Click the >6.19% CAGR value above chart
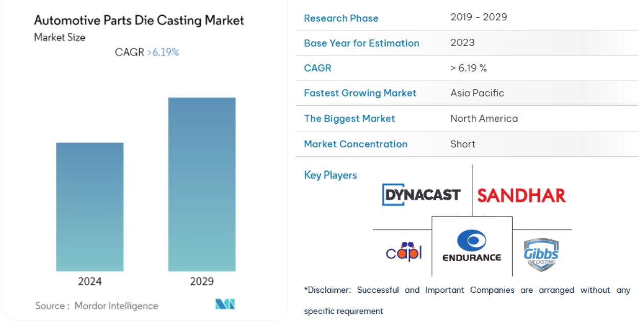 163,52
